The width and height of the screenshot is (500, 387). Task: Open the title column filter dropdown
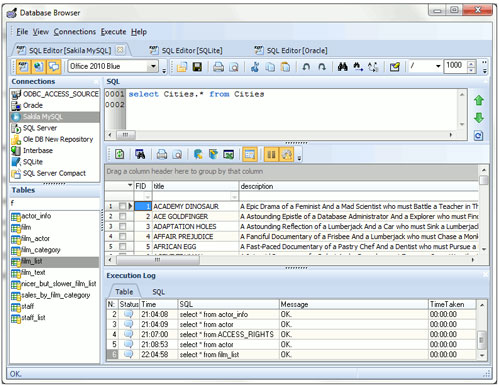(x=234, y=197)
